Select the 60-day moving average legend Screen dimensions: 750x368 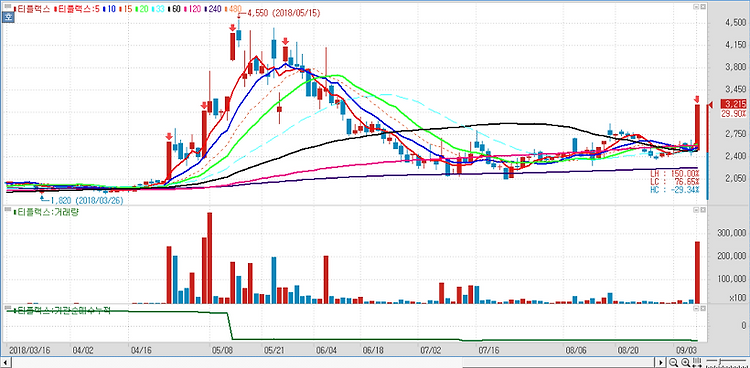click(175, 9)
